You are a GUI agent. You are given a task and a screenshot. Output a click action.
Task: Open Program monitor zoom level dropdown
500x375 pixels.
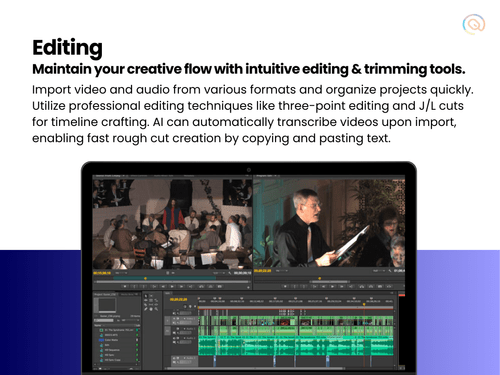[282, 271]
